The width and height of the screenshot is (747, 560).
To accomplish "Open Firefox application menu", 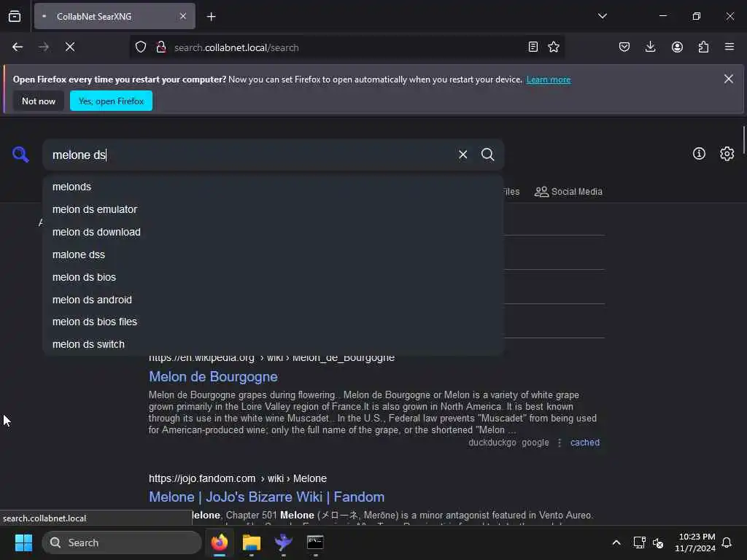I will point(729,47).
